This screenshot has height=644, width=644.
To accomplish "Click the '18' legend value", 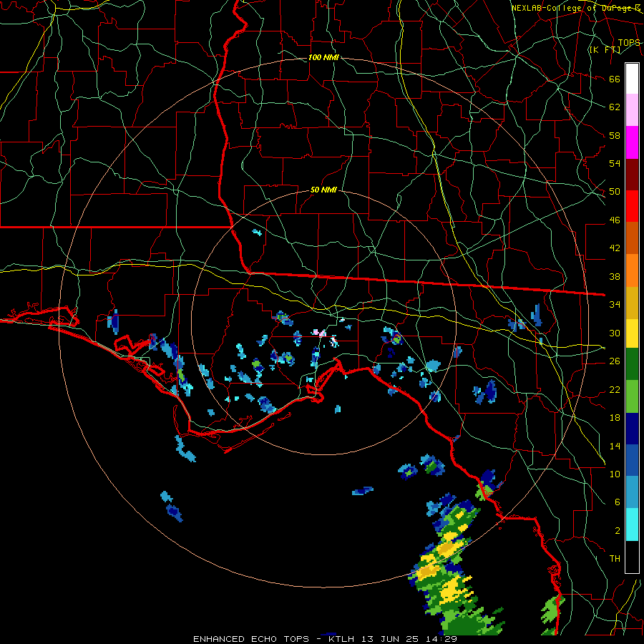I will [x=615, y=417].
